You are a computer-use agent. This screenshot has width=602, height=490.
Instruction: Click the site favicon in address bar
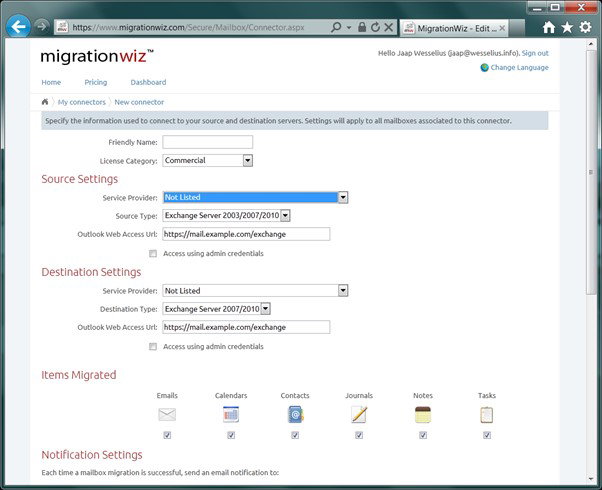coord(62,27)
